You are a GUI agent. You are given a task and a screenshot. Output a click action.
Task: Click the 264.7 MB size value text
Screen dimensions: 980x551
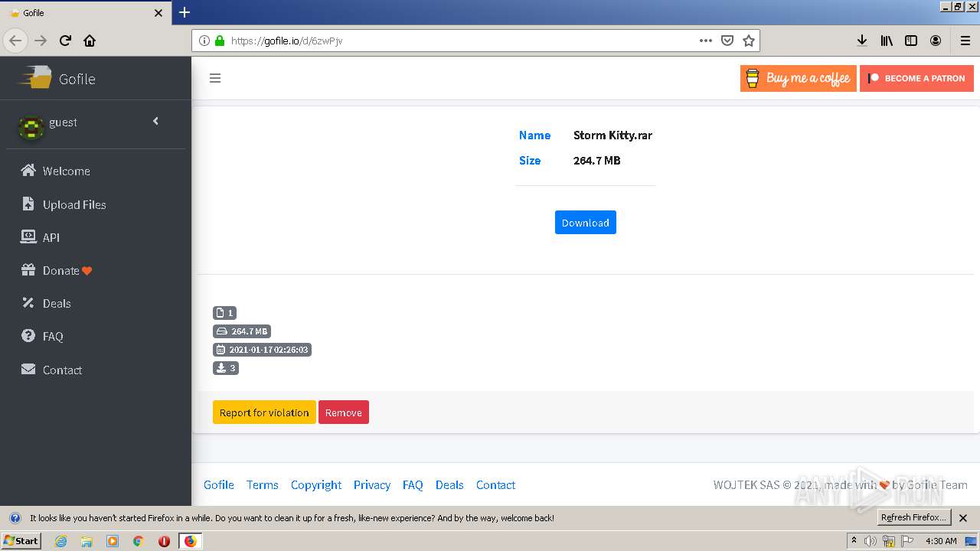click(x=597, y=161)
